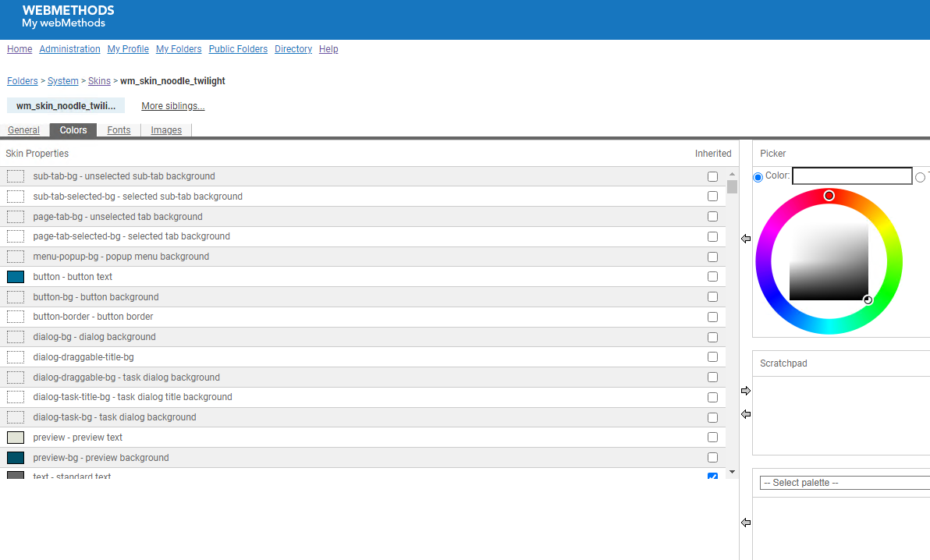Click the Folders breadcrumb
This screenshot has width=930, height=560.
[23, 81]
